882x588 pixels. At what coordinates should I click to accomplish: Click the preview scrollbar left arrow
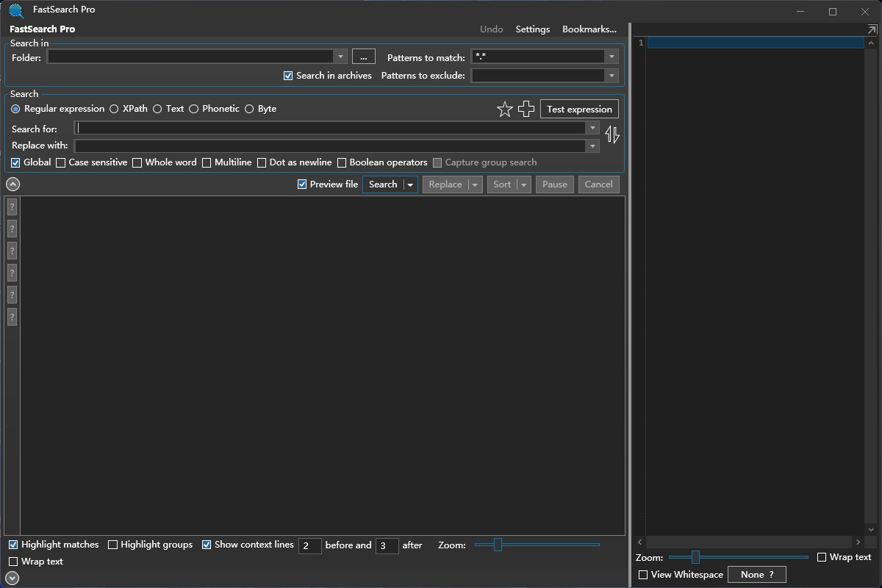pos(639,542)
